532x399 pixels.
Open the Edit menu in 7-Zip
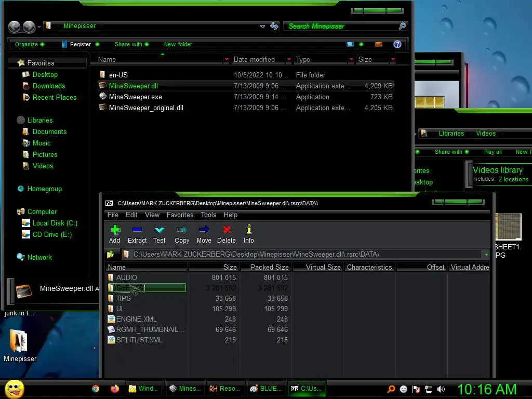pos(131,215)
